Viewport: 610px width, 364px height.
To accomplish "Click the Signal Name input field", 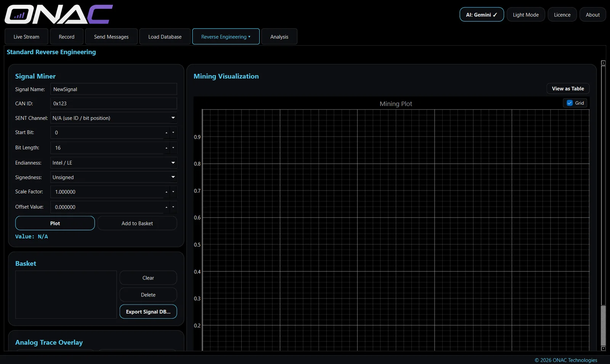I will pos(114,89).
